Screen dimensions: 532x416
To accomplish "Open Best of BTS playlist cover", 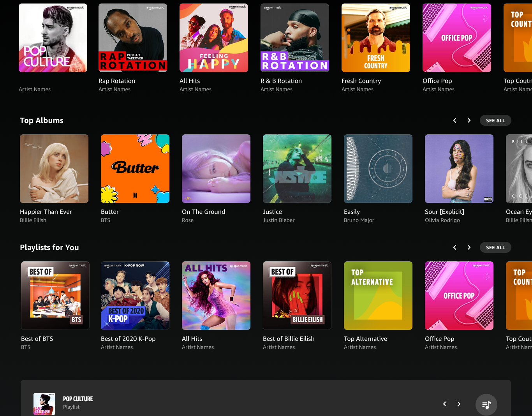I will tap(55, 296).
